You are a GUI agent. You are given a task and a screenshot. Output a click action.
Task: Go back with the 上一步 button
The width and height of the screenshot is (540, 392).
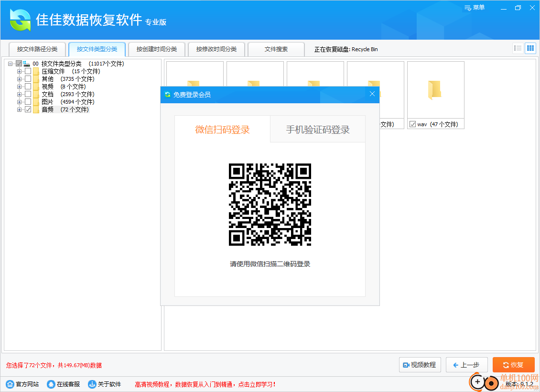[466, 365]
